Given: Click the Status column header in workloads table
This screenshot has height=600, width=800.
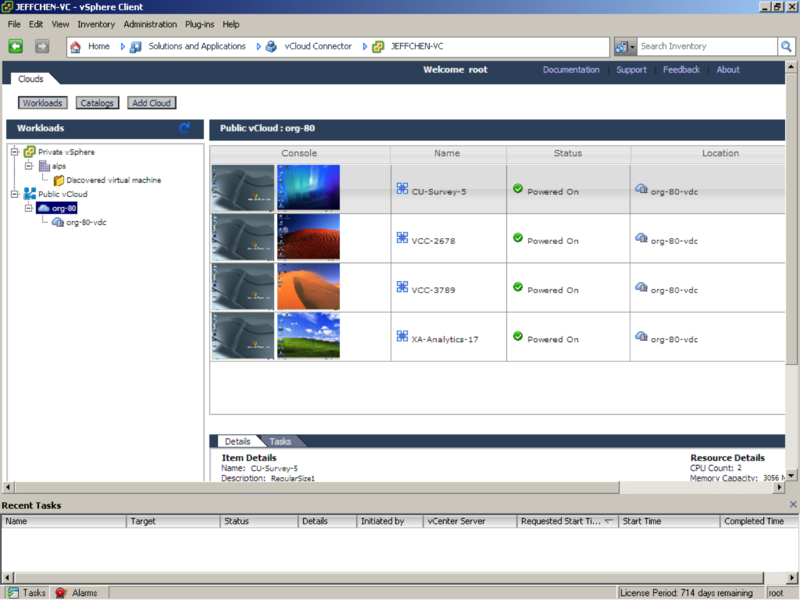Looking at the screenshot, I should (x=568, y=153).
